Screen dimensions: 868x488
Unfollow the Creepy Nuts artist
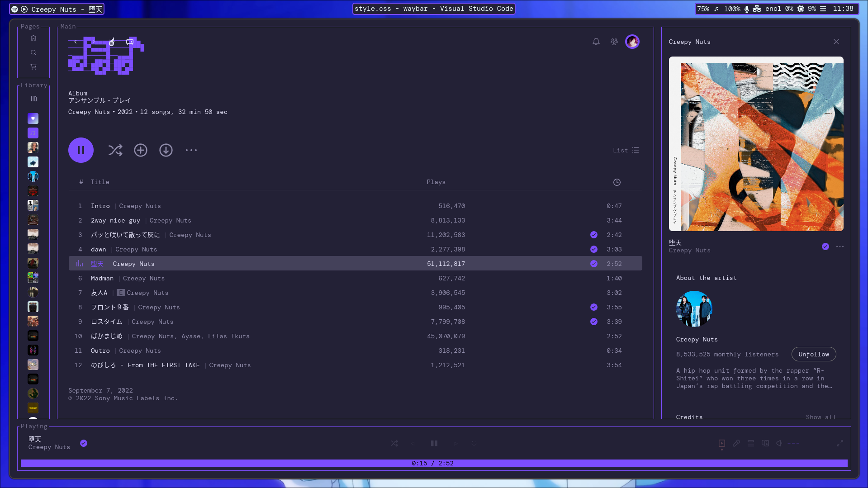point(814,354)
